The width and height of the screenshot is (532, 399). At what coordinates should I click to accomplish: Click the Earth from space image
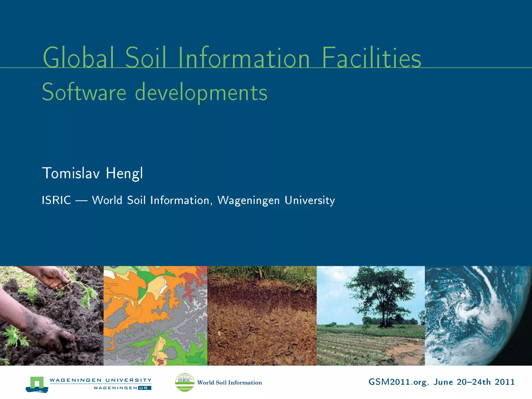pyautogui.click(x=478, y=316)
